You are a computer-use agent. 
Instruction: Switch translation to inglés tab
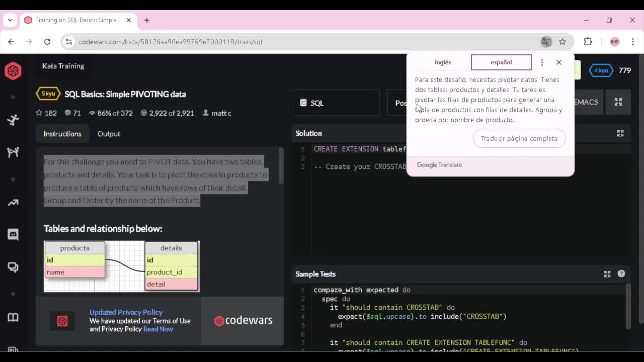[443, 62]
